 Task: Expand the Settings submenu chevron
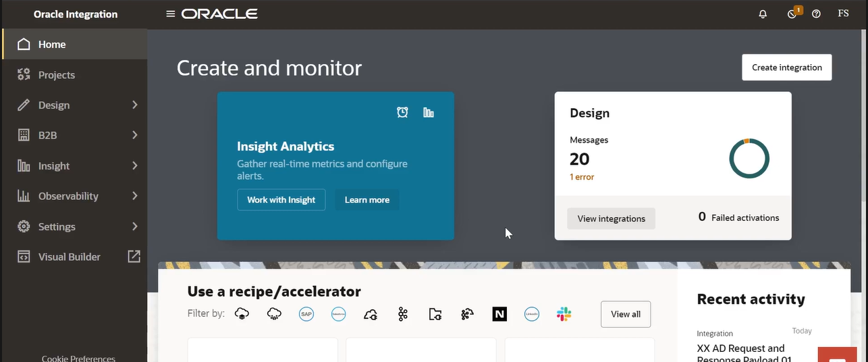point(135,226)
